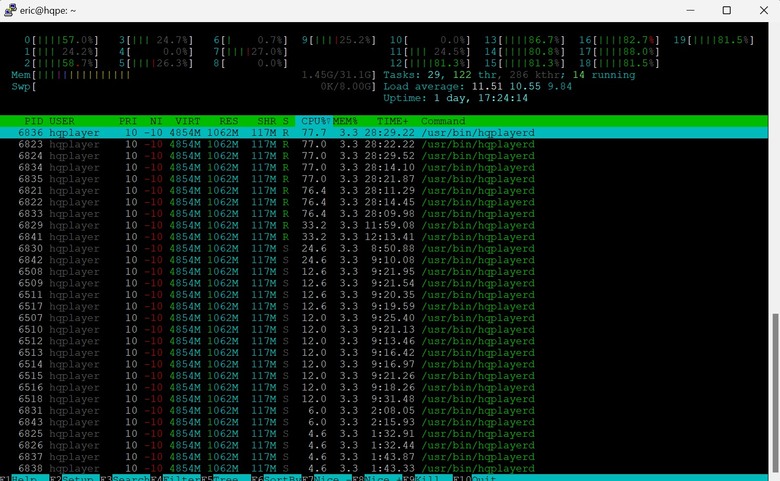The width and height of the screenshot is (780, 481).
Task: Activate F3 Search in the function bar
Action: point(124,478)
